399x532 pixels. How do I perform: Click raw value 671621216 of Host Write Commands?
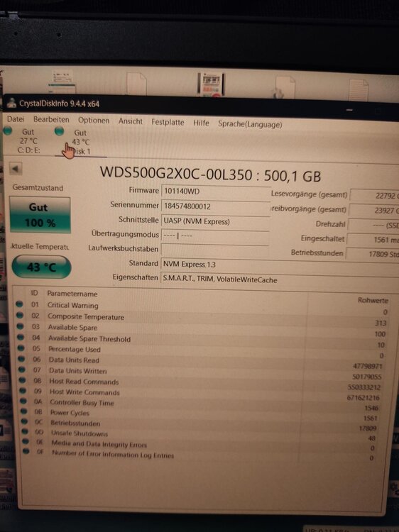click(x=363, y=397)
